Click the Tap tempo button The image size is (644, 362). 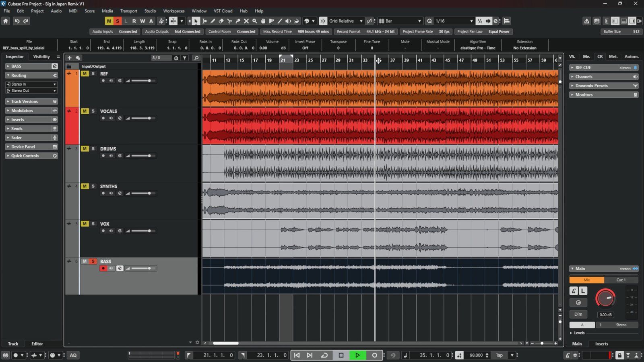tap(500, 355)
